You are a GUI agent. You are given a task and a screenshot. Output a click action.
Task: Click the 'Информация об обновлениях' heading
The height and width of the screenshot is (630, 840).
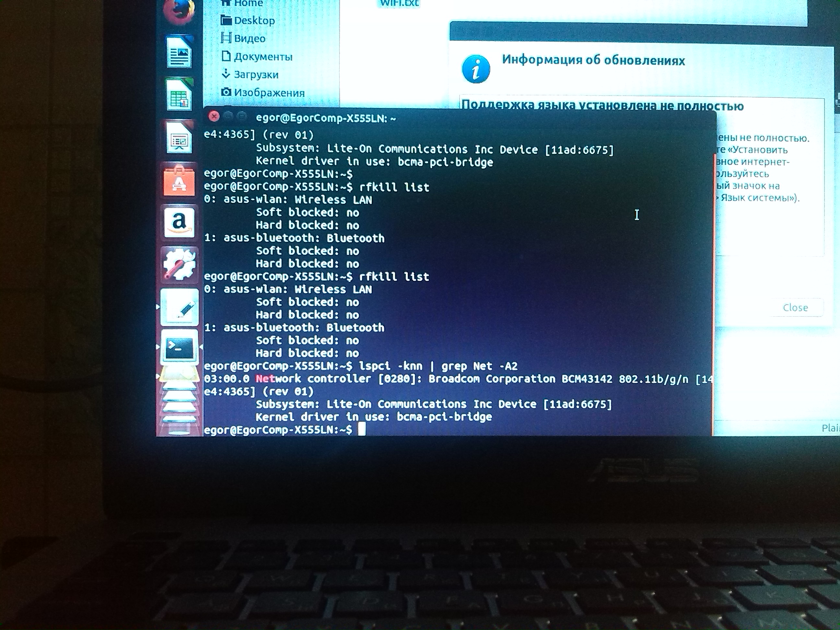(594, 60)
